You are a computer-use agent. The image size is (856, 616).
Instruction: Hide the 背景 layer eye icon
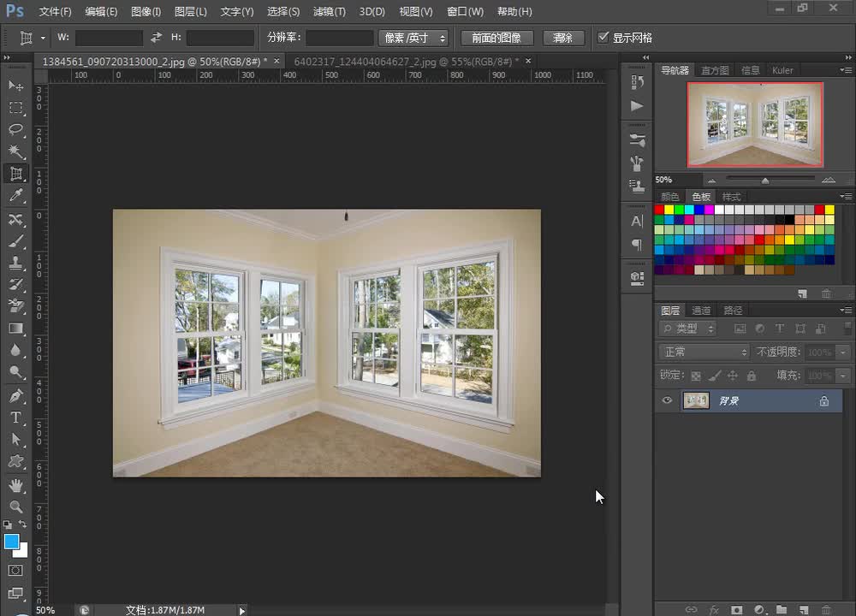pos(667,400)
